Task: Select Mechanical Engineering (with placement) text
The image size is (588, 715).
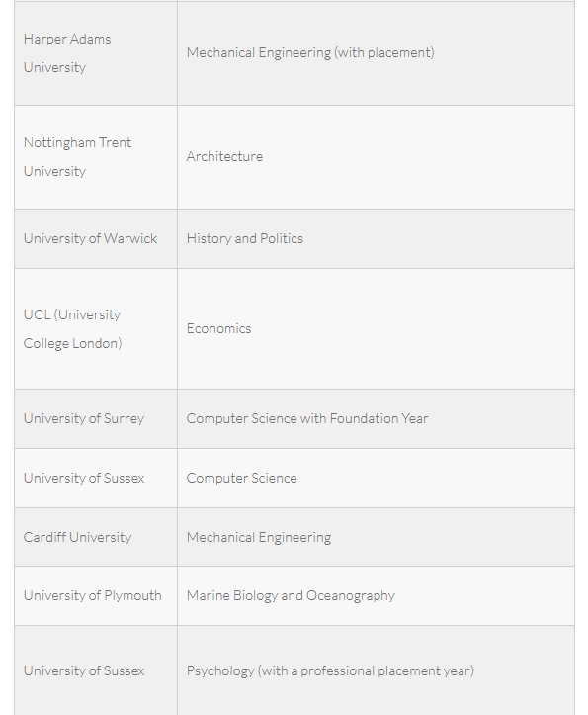Action: click(310, 52)
